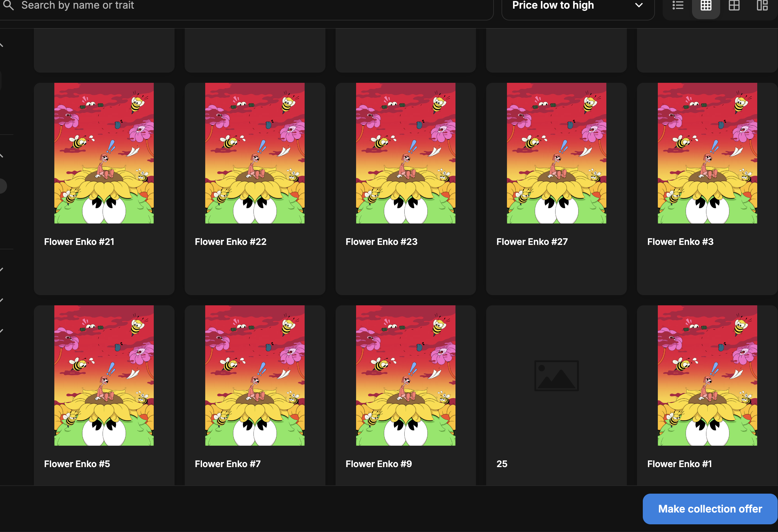Screen dimensions: 778x532
Task: Open the Flower Enko #22 title link
Action: tap(230, 242)
